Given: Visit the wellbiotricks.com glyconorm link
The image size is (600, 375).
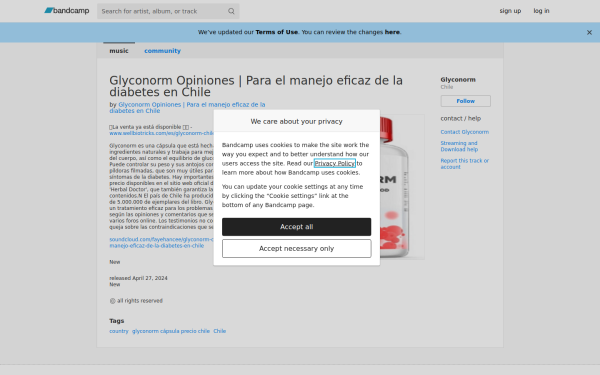Looking at the screenshot, I should 161,133.
